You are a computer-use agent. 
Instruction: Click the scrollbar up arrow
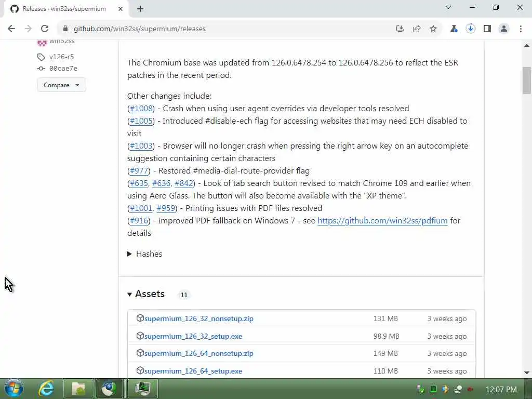(x=527, y=46)
